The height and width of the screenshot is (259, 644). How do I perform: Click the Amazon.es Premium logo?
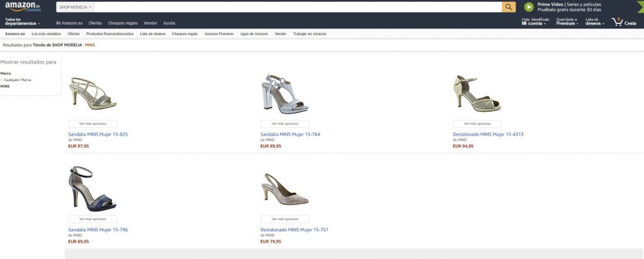tap(23, 6)
